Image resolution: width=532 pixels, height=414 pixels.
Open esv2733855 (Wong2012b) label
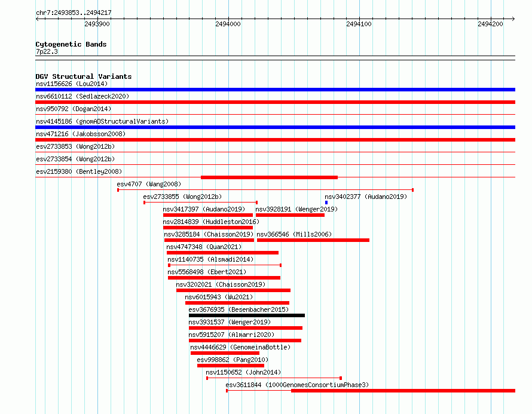(x=182, y=197)
